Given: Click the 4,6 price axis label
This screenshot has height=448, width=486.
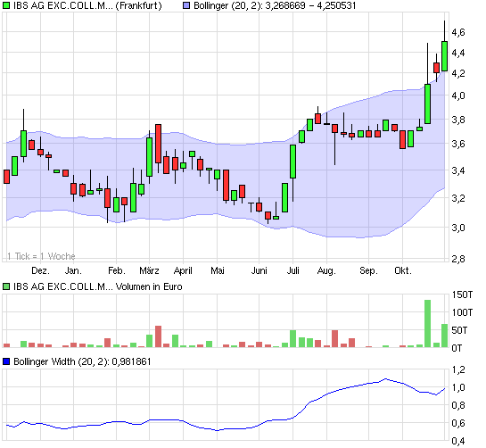Looking at the screenshot, I should [458, 32].
